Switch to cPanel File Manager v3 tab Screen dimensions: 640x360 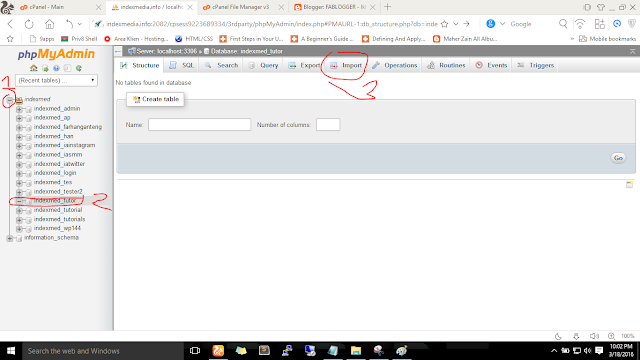242,7
